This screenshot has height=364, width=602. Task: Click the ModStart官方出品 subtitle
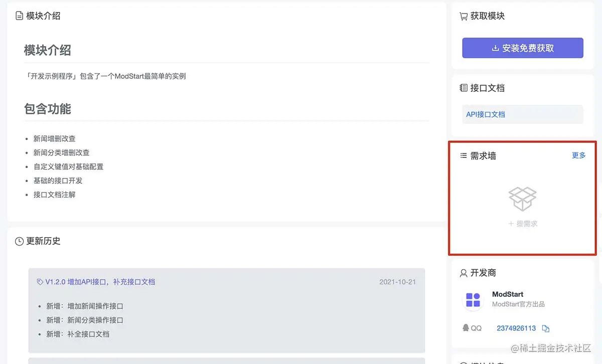[x=519, y=304]
